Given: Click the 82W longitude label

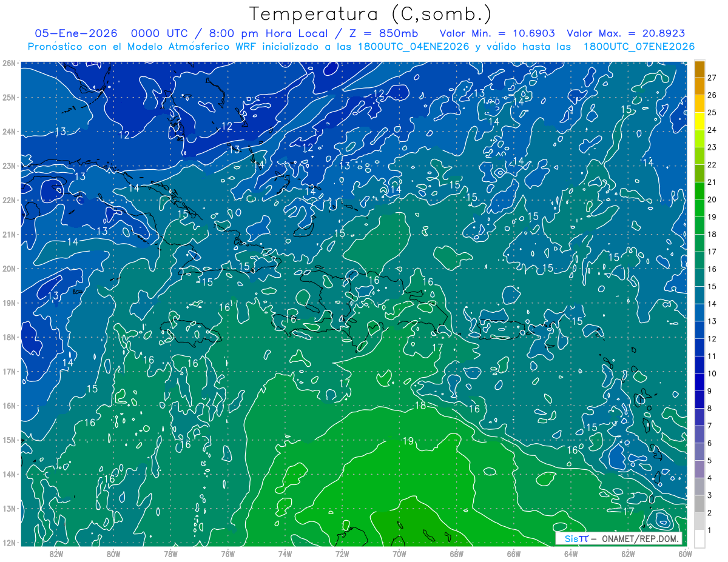Looking at the screenshot, I should click(x=56, y=553).
